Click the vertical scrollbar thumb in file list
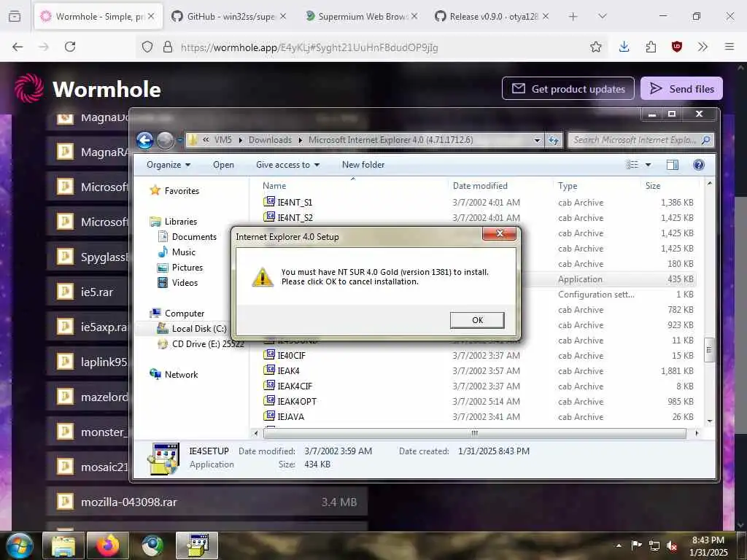The height and width of the screenshot is (560, 747). (x=709, y=350)
